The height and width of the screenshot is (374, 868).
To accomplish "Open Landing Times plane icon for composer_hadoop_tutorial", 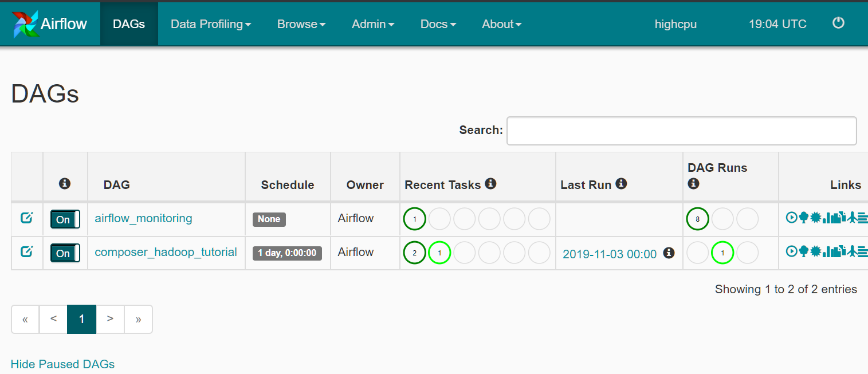I will click(851, 251).
